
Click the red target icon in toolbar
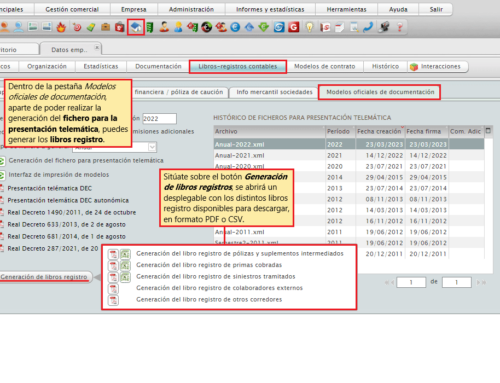click(77, 27)
